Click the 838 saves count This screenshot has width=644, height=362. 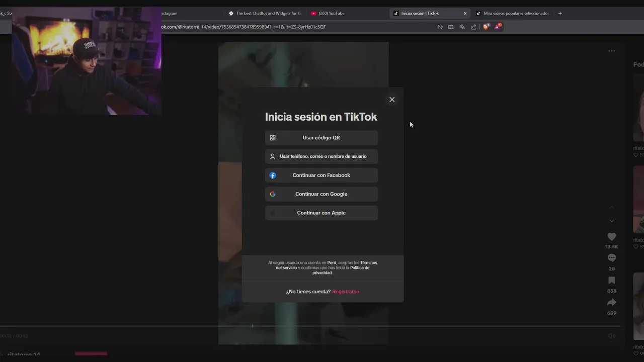click(612, 291)
